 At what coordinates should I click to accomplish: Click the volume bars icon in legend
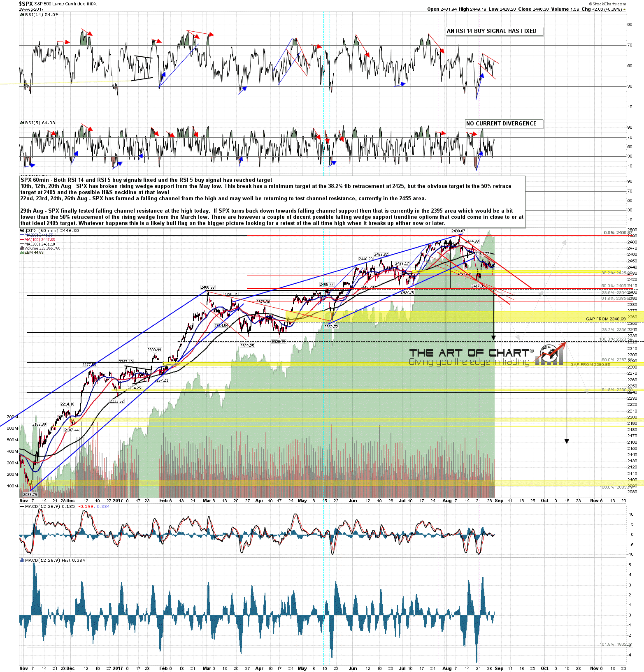(x=22, y=248)
